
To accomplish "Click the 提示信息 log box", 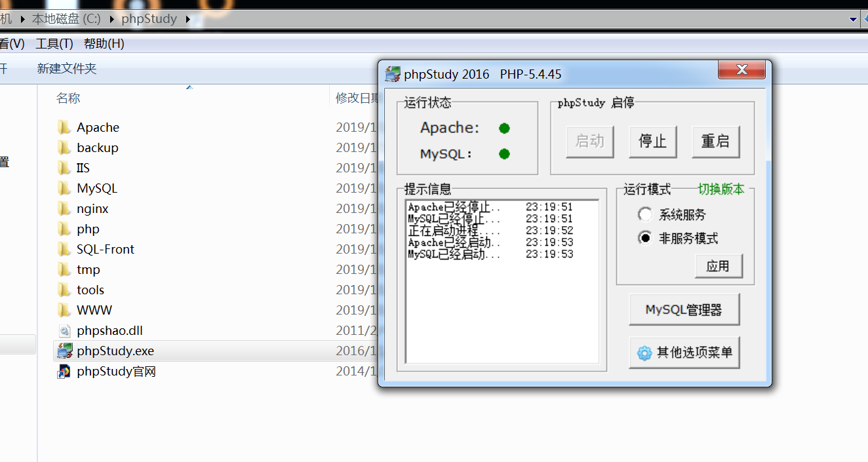I will click(x=502, y=282).
